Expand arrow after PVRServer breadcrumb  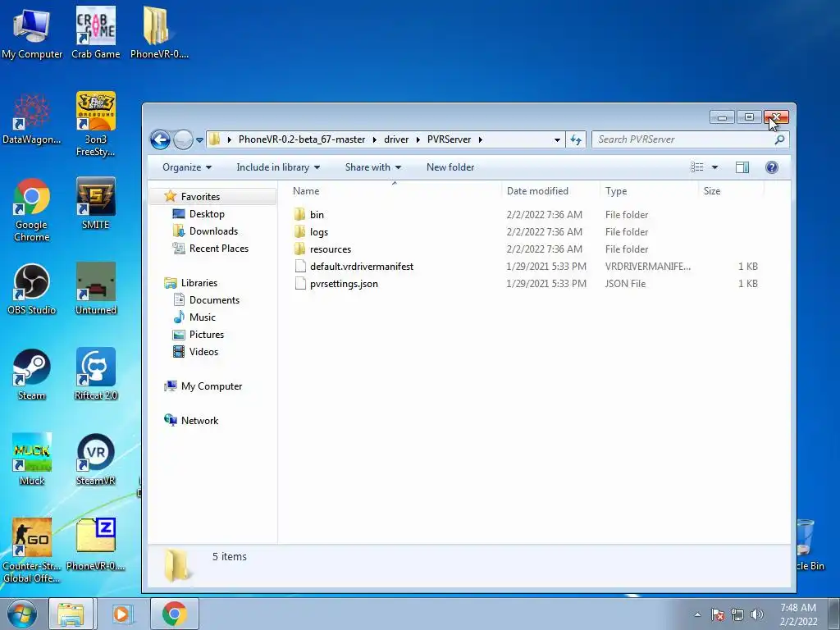pos(481,139)
